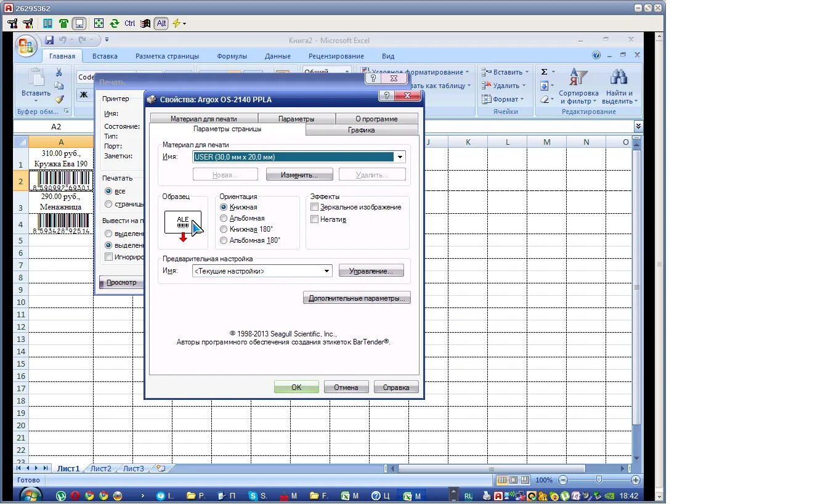Click the fullscreen arrows icon in remote toolbar
823x504 pixels.
pyautogui.click(x=99, y=23)
